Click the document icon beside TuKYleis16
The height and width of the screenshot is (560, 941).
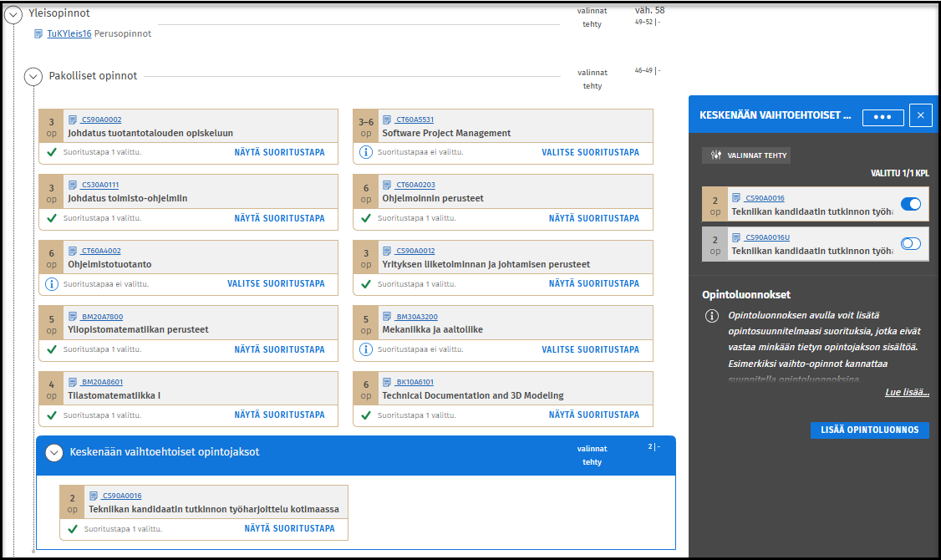click(38, 34)
